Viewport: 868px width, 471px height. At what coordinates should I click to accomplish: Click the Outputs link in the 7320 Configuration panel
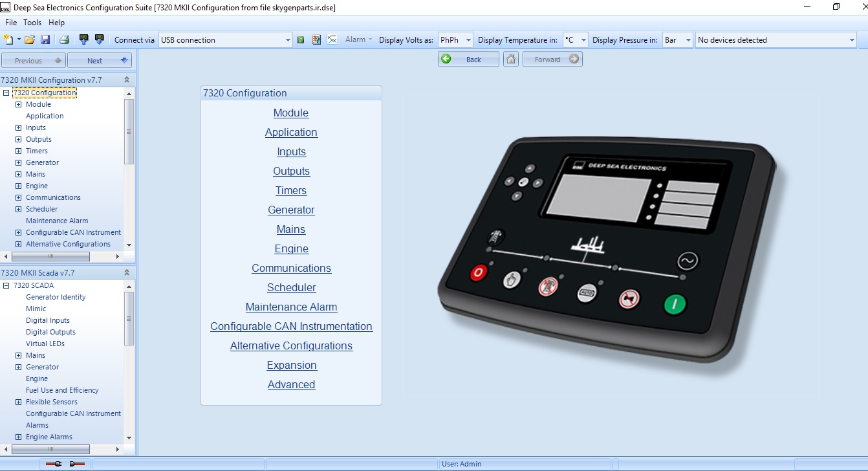pos(291,171)
